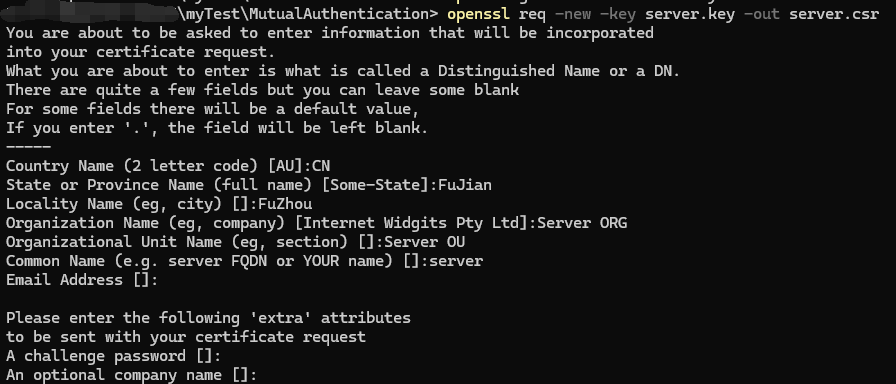Click the Distinguished Name text line
Viewport: 896px width, 384px height.
343,71
